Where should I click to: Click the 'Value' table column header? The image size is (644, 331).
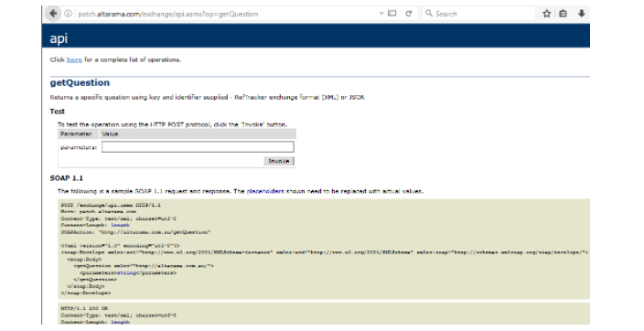(110, 133)
